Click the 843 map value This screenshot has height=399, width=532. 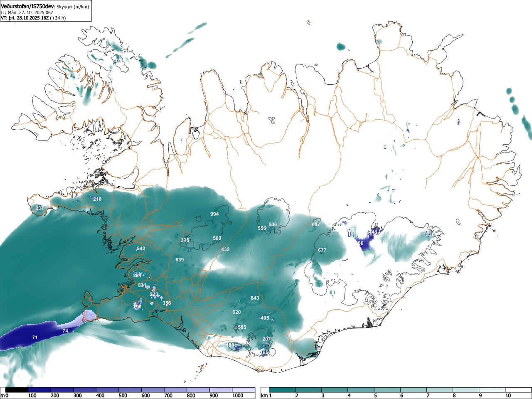(x=255, y=298)
